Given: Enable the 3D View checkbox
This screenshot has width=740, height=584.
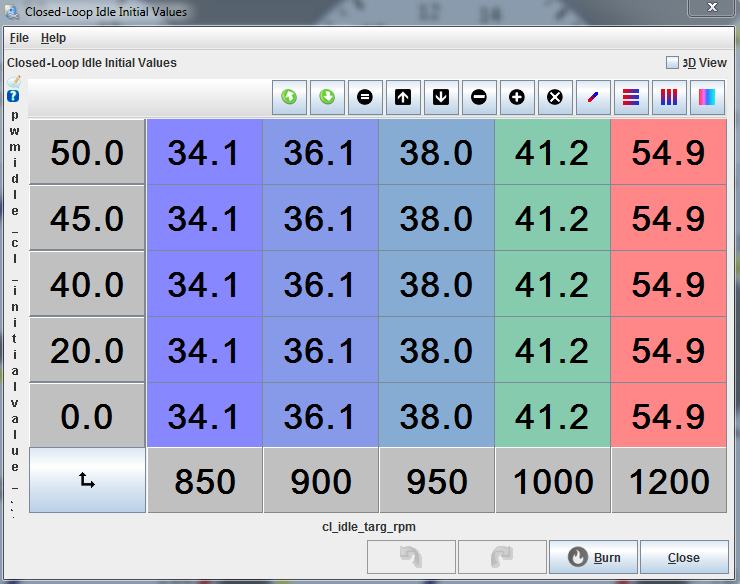Looking at the screenshot, I should [x=672, y=63].
